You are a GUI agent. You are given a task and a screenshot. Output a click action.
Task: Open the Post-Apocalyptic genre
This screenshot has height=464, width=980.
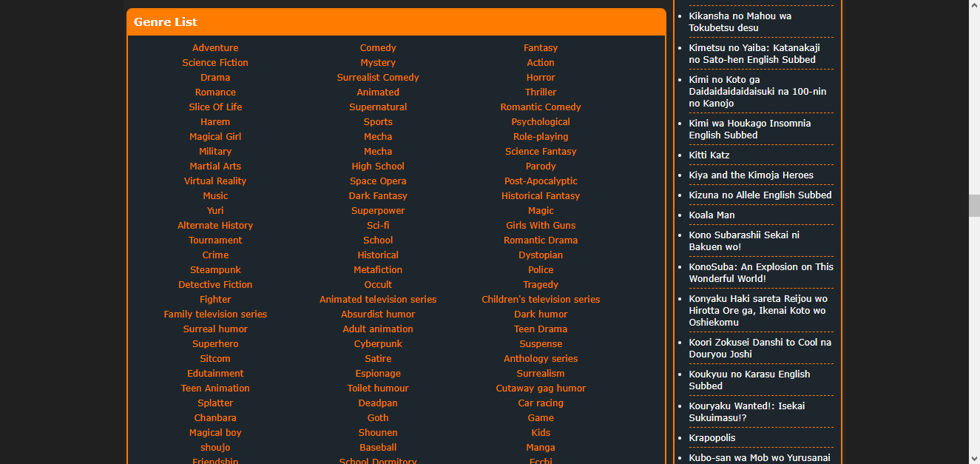(541, 181)
